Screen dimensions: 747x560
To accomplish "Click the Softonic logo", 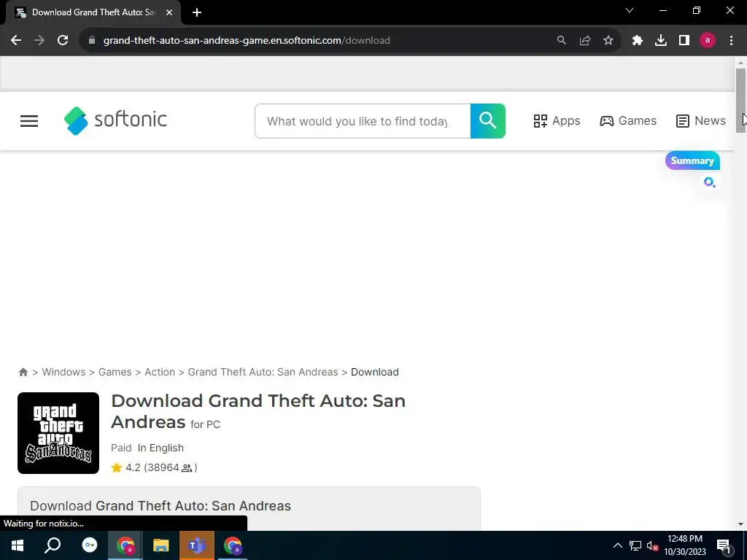I will [x=115, y=120].
